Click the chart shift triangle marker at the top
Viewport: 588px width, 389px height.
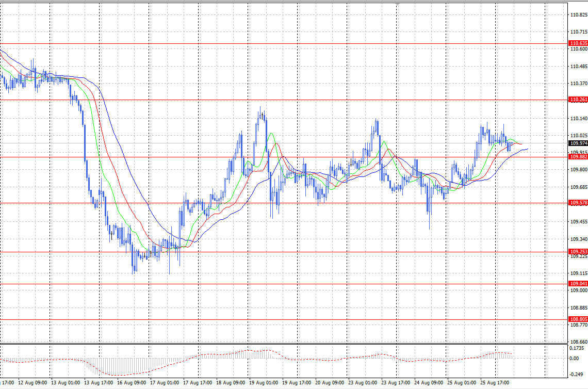tap(397, 4)
